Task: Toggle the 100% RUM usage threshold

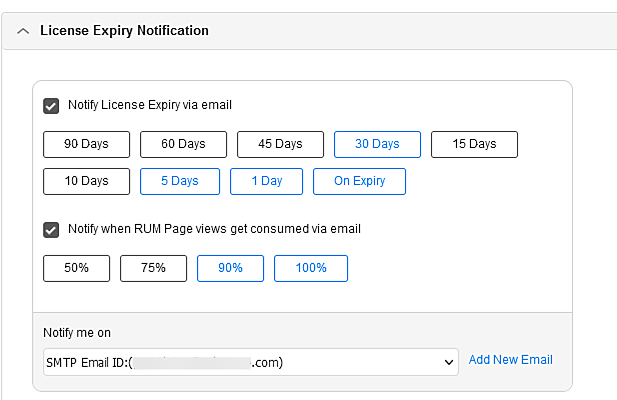Action: [x=311, y=268]
